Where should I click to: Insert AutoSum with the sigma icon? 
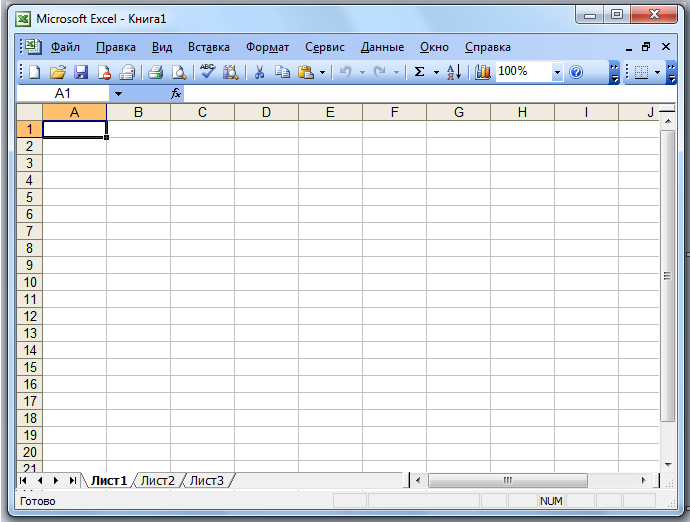pyautogui.click(x=420, y=72)
